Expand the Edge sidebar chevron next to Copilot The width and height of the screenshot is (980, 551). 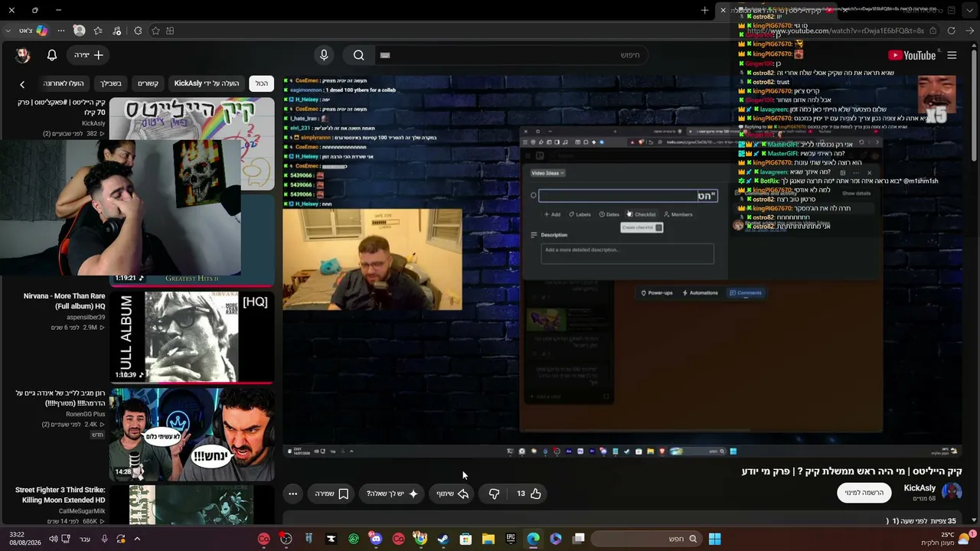8,31
